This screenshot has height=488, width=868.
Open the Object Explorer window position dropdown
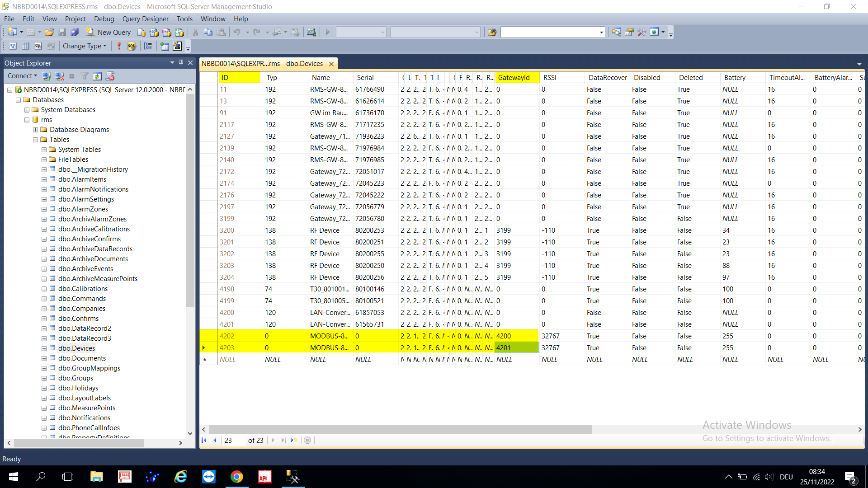(172, 63)
